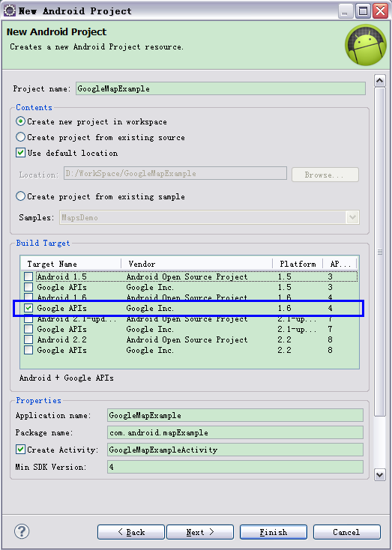Select Create project from existing sample
The image size is (392, 550).
pos(21,196)
